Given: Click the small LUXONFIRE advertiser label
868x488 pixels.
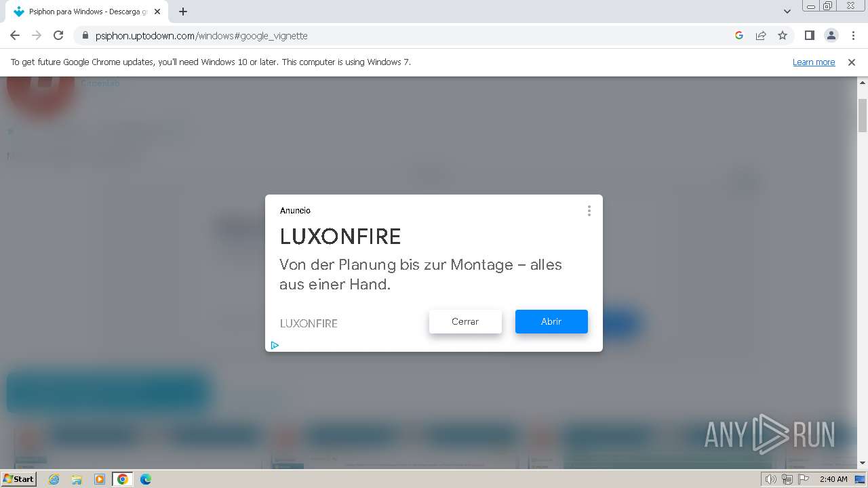Looking at the screenshot, I should (309, 323).
